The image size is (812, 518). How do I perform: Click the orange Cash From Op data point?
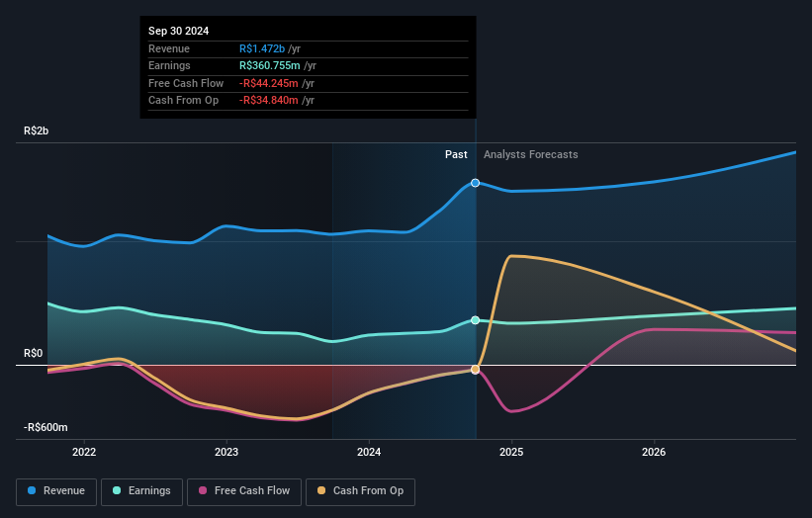point(475,370)
